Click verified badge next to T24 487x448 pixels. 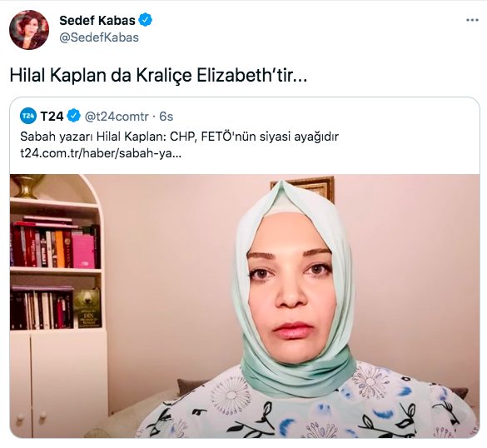(74, 117)
